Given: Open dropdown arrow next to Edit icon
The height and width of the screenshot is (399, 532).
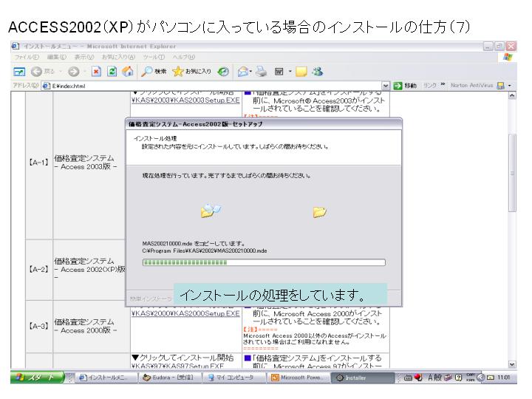Looking at the screenshot, I should point(290,72).
